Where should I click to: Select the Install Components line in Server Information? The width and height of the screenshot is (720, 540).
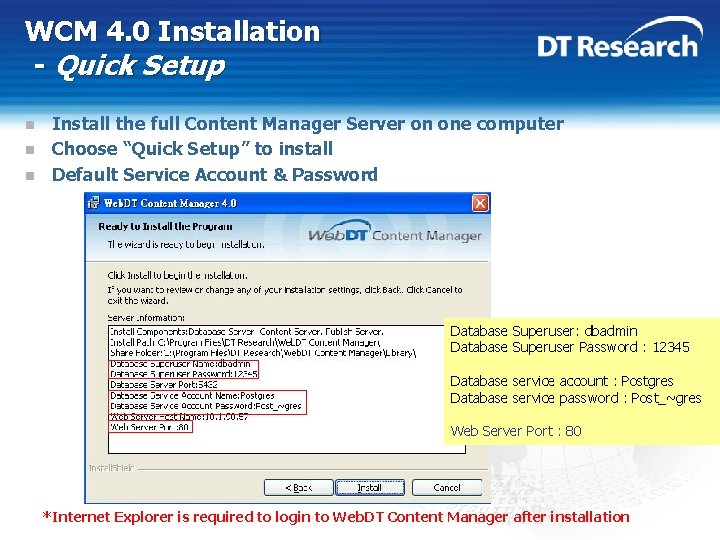(x=247, y=332)
